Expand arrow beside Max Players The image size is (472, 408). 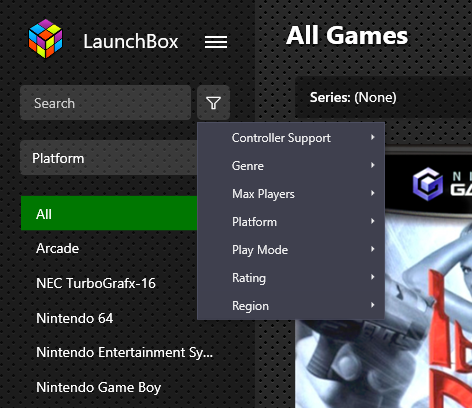point(373,193)
